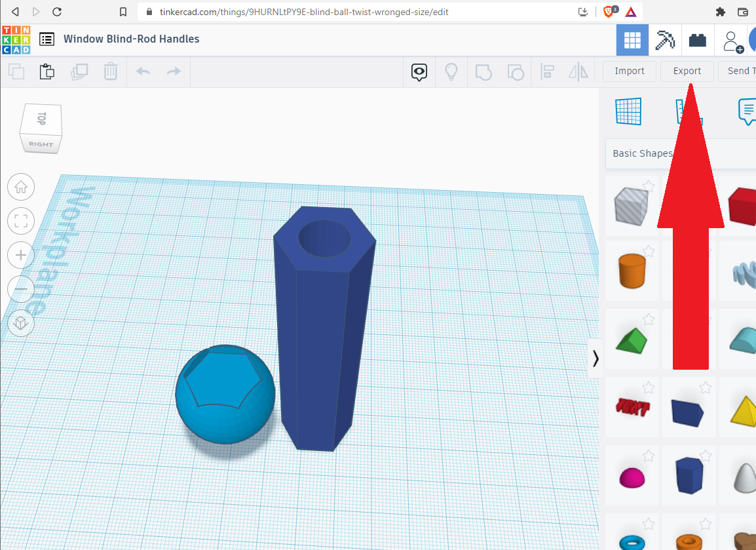The image size is (756, 550).
Task: Favorite the Roof shape with its star
Action: pyautogui.click(x=649, y=319)
